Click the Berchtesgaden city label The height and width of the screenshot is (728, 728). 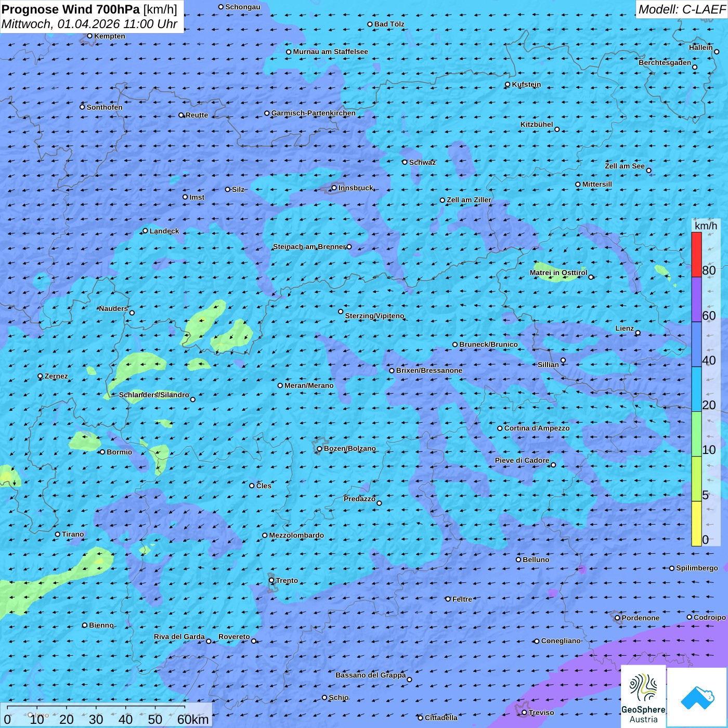click(665, 62)
